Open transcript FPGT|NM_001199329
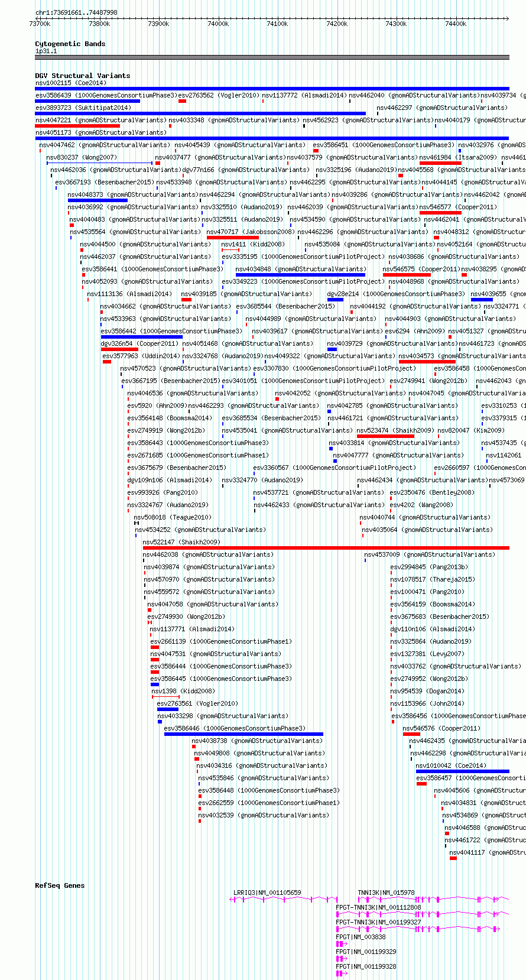 366,952
